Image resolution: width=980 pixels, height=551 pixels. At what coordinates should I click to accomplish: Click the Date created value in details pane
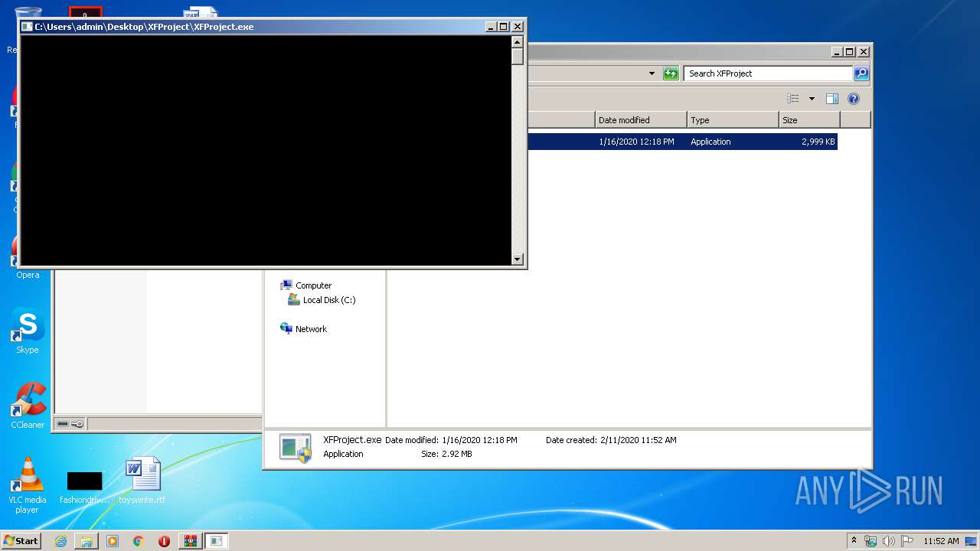[638, 440]
